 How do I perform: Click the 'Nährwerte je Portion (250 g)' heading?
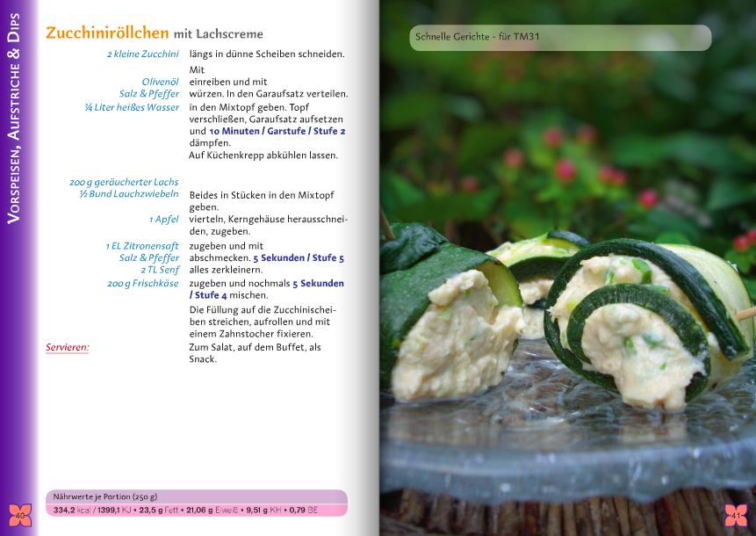coord(105,496)
